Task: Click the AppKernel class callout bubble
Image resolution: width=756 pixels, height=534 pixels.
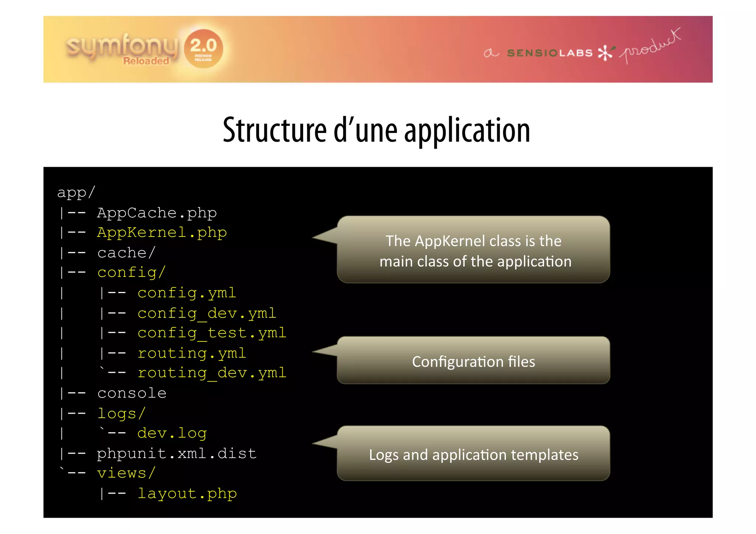Action: click(473, 250)
